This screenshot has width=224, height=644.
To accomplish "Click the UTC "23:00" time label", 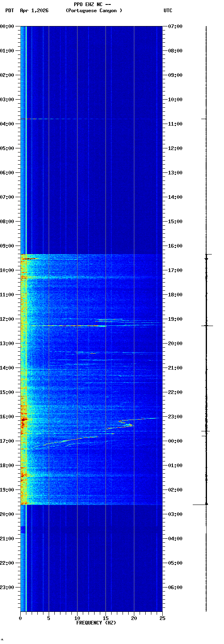I will 175,417.
